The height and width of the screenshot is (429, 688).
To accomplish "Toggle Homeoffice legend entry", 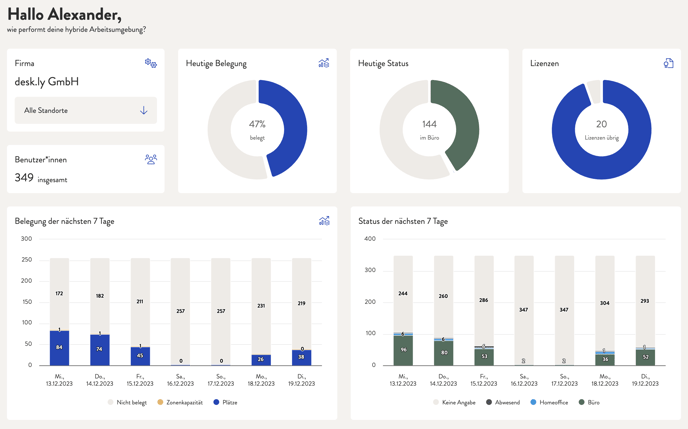I will 549,402.
